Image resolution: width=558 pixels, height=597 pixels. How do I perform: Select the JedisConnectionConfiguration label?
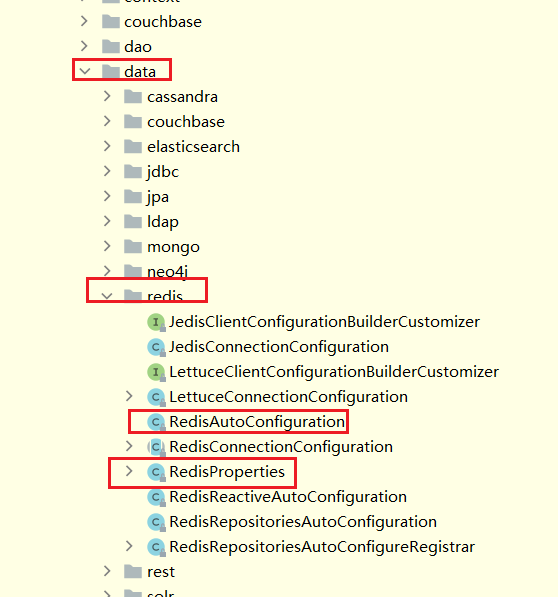[279, 347]
